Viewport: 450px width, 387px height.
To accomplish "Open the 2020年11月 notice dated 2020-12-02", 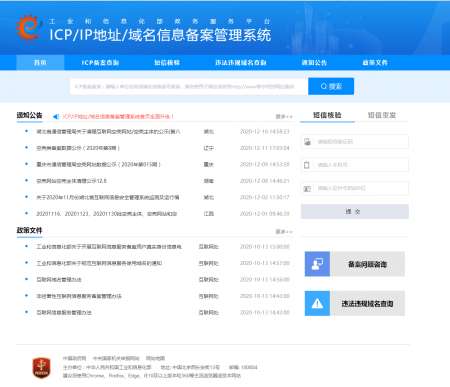I will click(108, 197).
